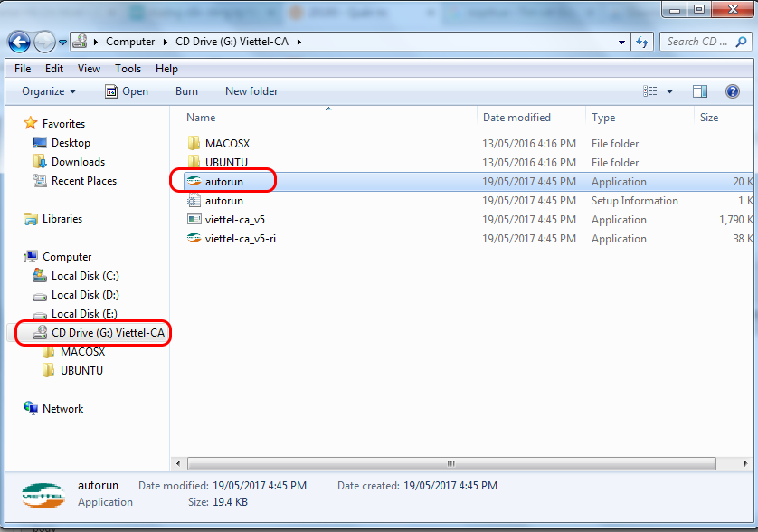Click into the Search CD field
Screen dimensions: 758x532
696,43
